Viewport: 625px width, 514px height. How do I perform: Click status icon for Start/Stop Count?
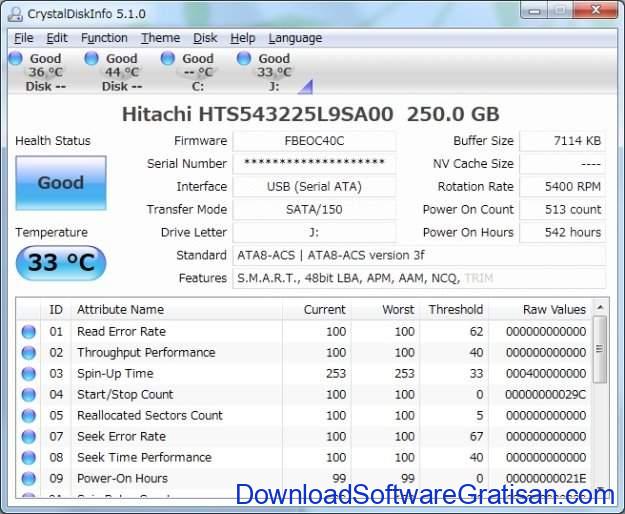(x=29, y=394)
